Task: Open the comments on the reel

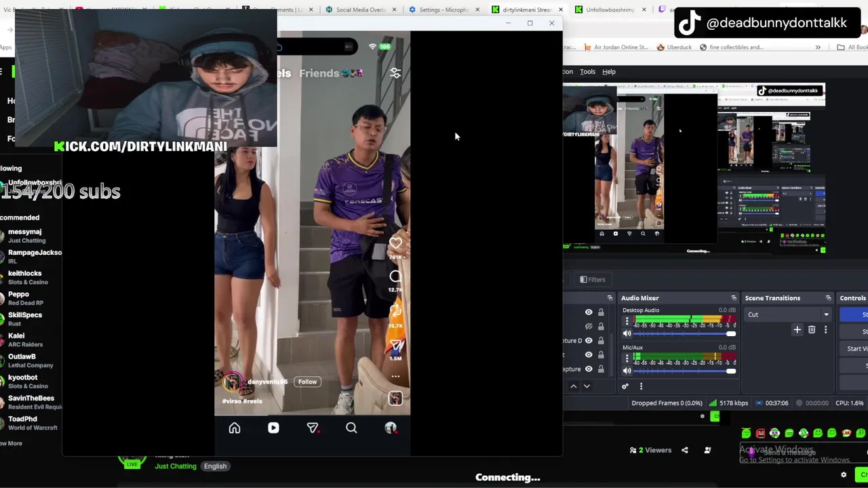Action: point(395,276)
